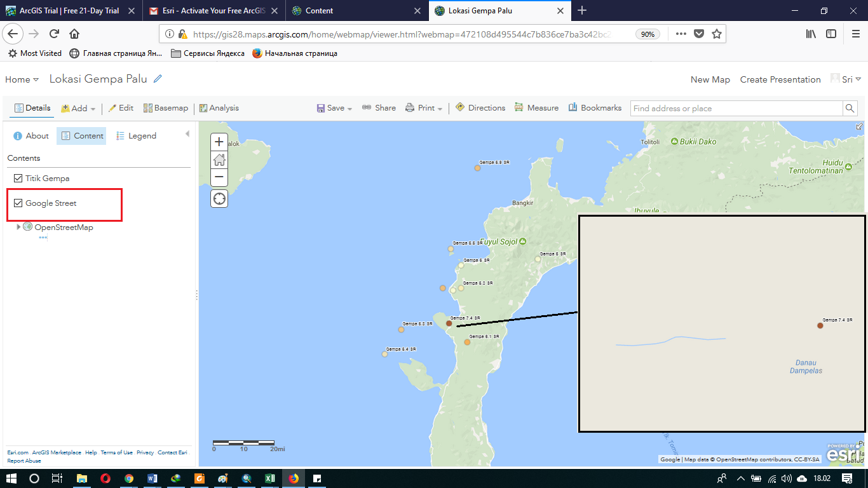Image resolution: width=868 pixels, height=488 pixels.
Task: Switch to Content browser tab
Action: (x=357, y=11)
